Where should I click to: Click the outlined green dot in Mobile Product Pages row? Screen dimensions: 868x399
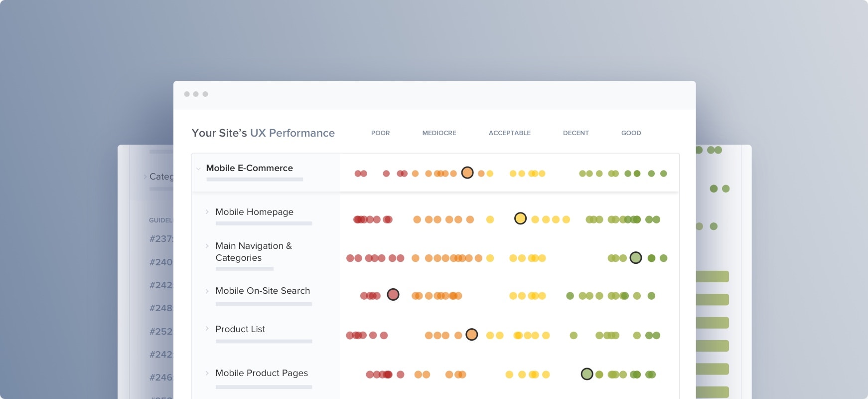[587, 374]
